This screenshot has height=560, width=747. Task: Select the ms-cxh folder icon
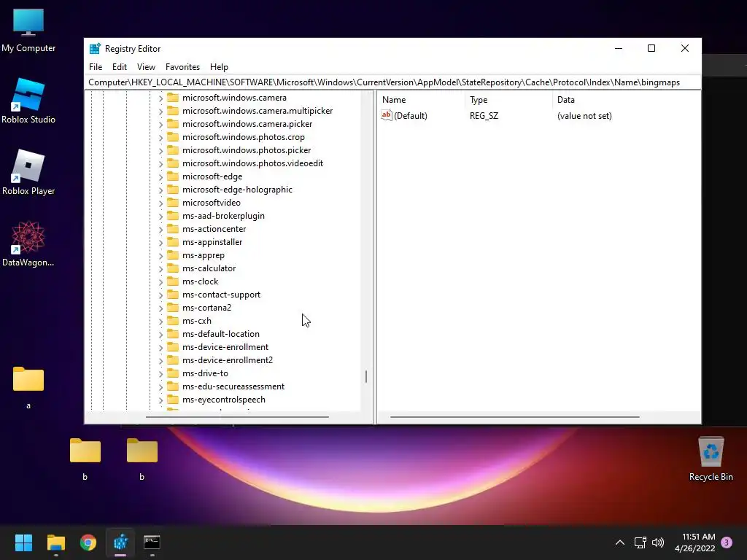[x=173, y=321]
